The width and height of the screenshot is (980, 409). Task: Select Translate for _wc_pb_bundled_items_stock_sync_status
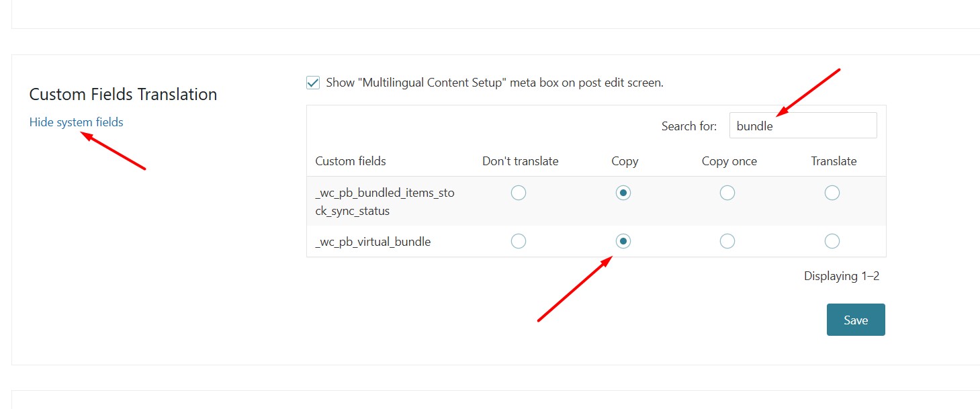click(x=832, y=193)
